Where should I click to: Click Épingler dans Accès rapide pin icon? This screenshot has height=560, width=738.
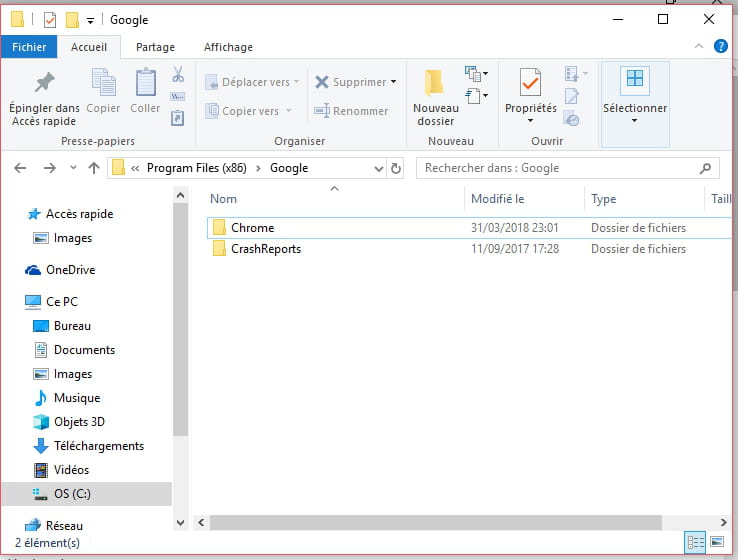[44, 82]
